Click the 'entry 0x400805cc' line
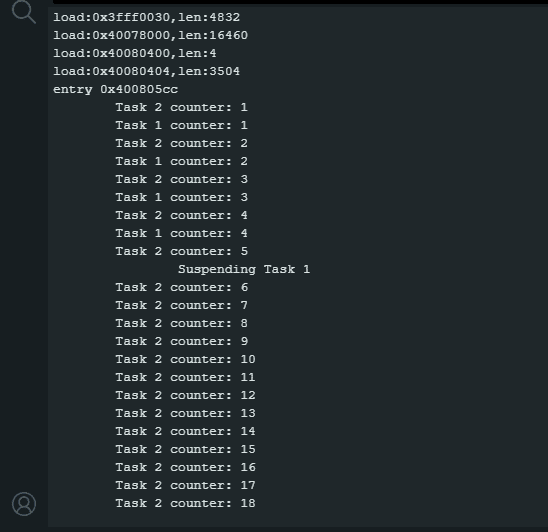The image size is (548, 532). 115,89
